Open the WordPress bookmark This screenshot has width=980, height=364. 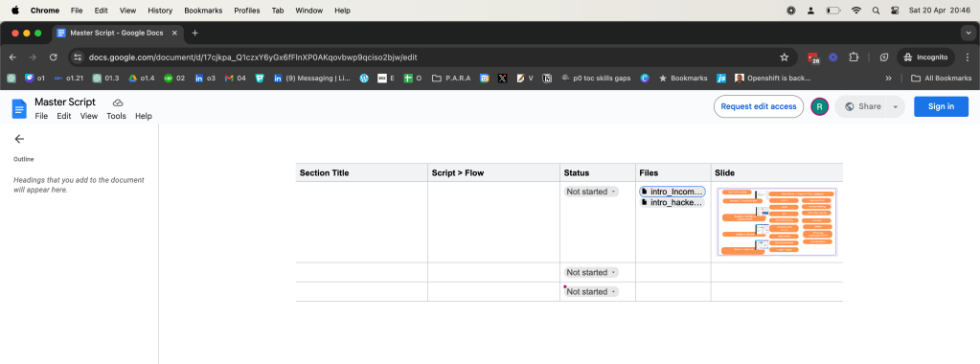[x=364, y=79]
